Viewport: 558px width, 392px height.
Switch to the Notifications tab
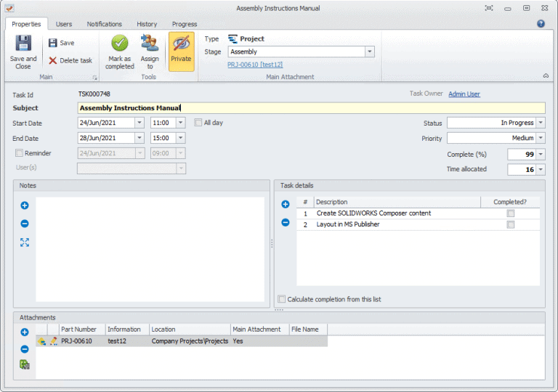pos(104,24)
